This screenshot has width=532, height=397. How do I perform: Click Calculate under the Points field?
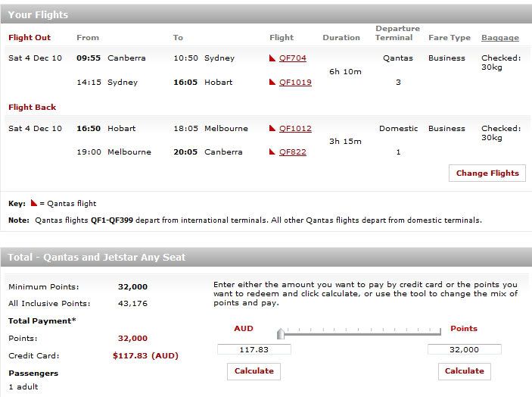tap(464, 371)
